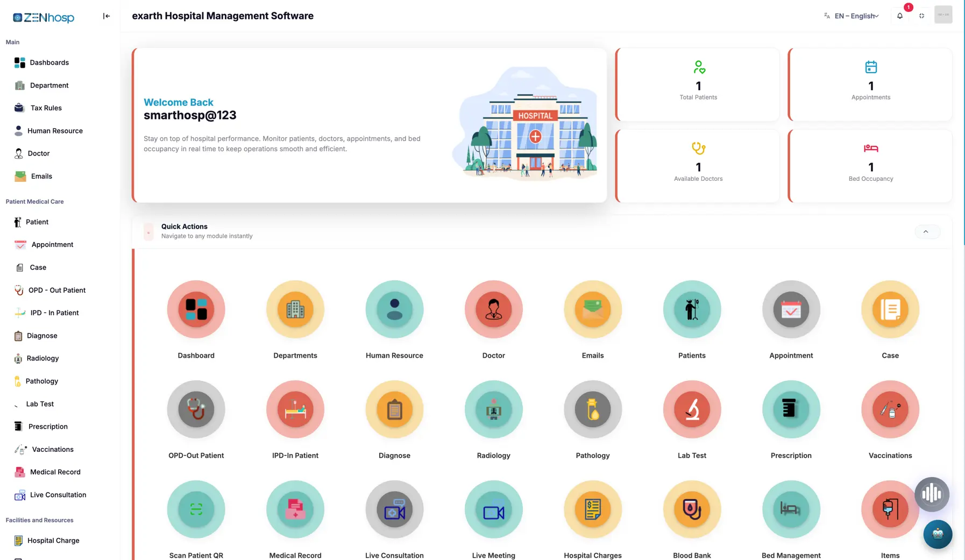Open the Departments quick action icon
The width and height of the screenshot is (965, 560).
click(x=295, y=309)
